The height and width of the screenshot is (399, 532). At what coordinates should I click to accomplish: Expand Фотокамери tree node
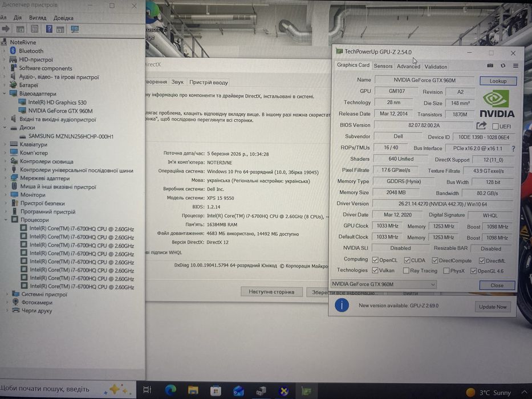7,302
